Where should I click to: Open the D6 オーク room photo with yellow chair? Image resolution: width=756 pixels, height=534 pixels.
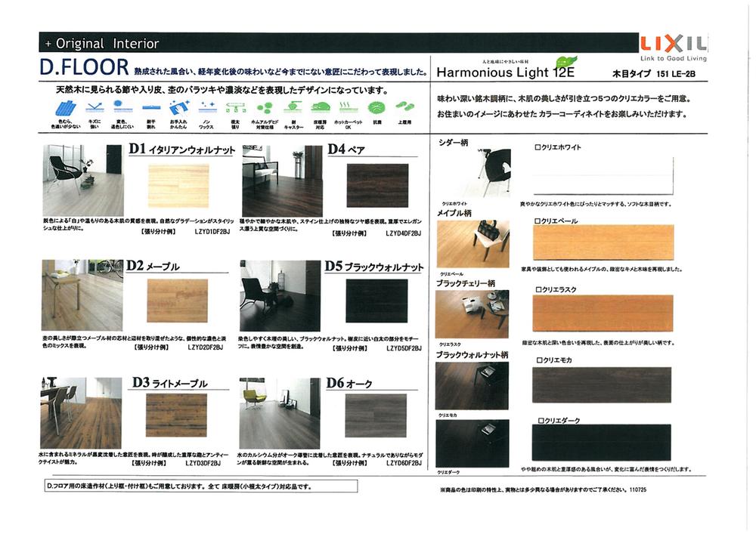pyautogui.click(x=279, y=413)
